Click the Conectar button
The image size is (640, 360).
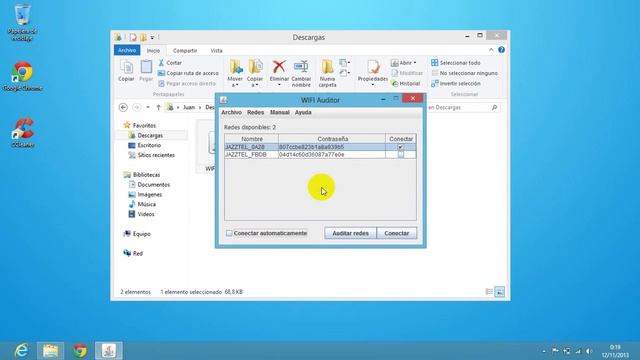(x=397, y=233)
